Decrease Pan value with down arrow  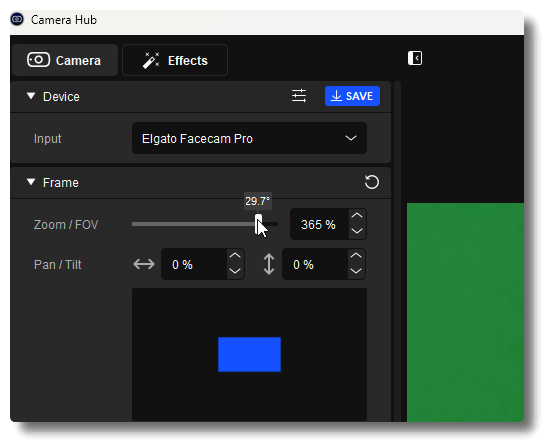(235, 271)
